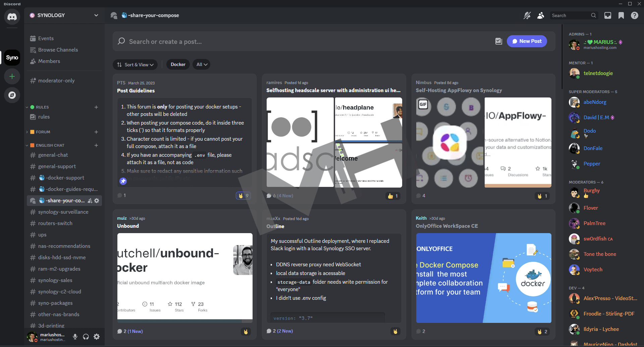The width and height of the screenshot is (644, 347).
Task: Toggle the member list icon
Action: coord(541,15)
